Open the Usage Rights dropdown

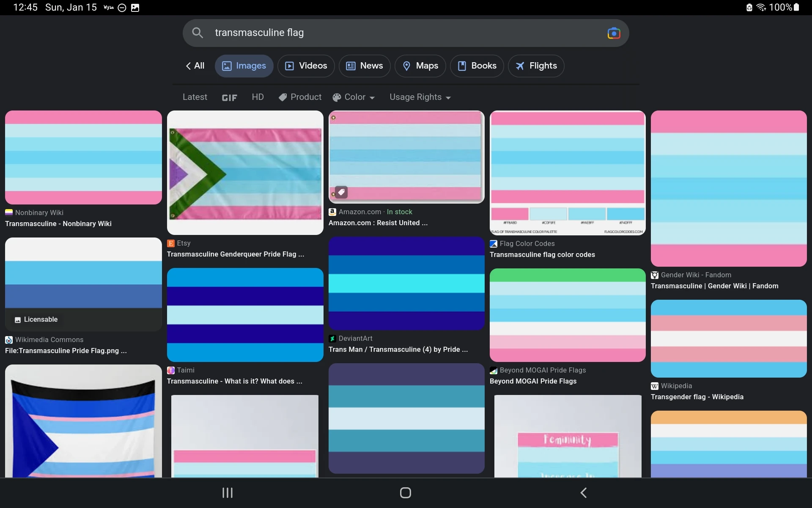420,97
